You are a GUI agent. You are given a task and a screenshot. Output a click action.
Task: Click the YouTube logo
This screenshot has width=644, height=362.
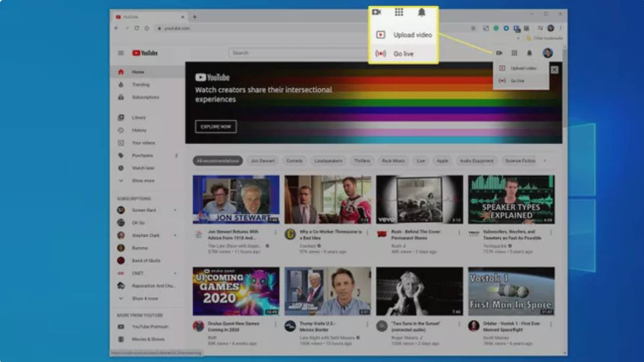(145, 53)
